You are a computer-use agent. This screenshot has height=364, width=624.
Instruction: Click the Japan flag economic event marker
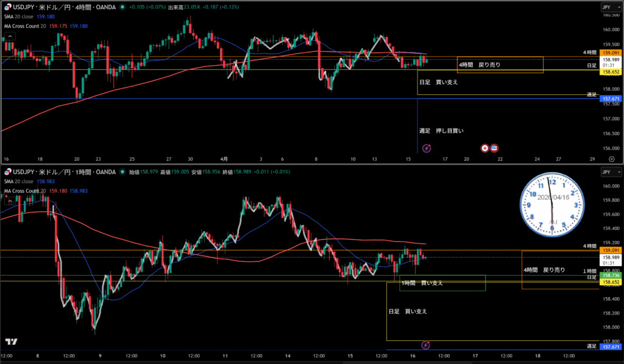[x=485, y=148]
